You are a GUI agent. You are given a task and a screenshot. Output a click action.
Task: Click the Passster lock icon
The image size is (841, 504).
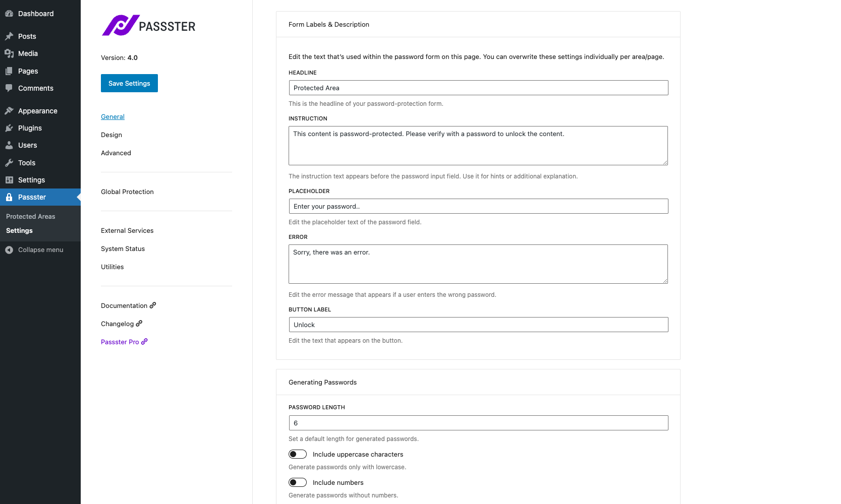tap(9, 197)
